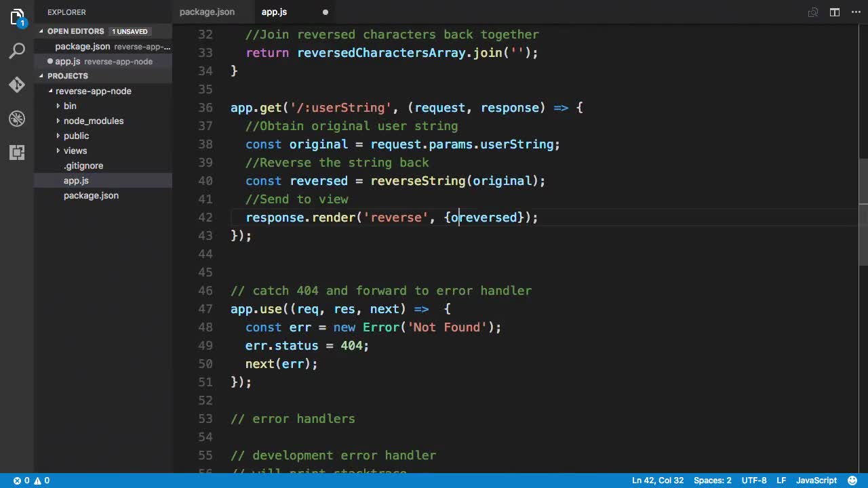Click the warnings count in status bar
This screenshot has height=488, width=868.
coord(41,481)
